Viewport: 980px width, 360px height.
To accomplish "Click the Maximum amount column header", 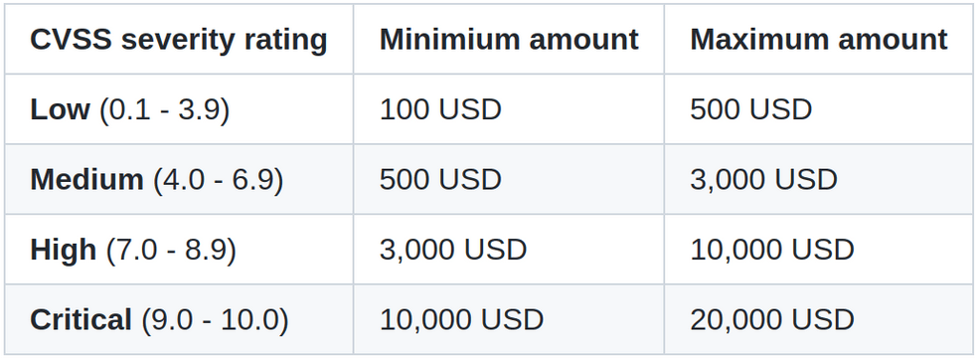I will (819, 39).
